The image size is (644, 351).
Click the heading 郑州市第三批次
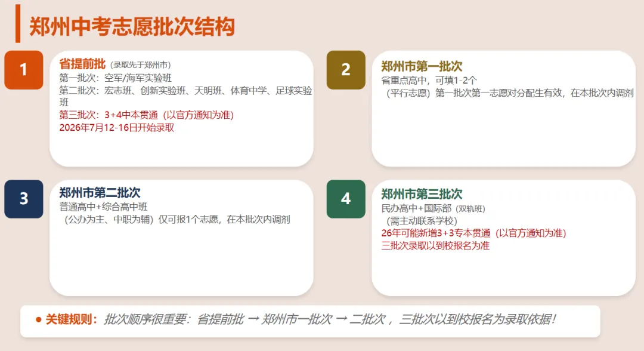[422, 193]
